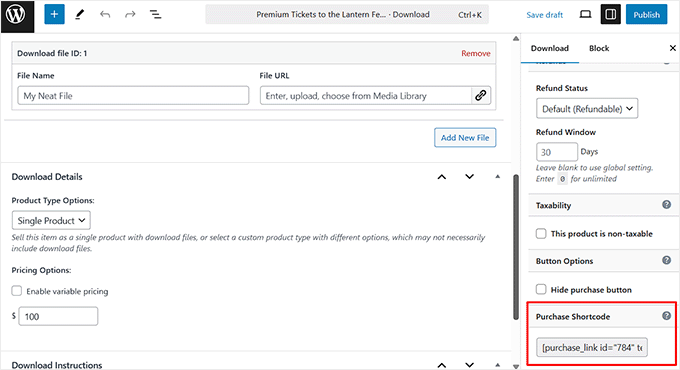Image resolution: width=680 pixels, height=370 pixels.
Task: Click the Download Details heading
Action: tap(47, 177)
